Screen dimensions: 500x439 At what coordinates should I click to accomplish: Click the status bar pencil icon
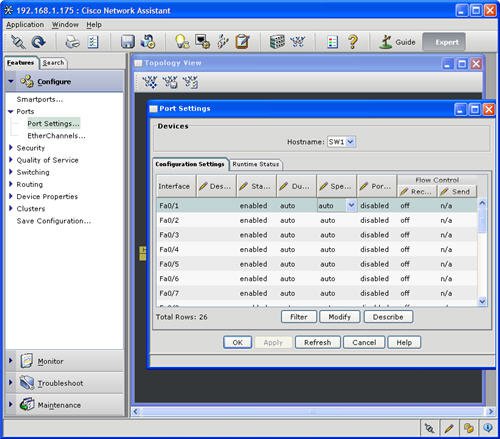point(449,428)
